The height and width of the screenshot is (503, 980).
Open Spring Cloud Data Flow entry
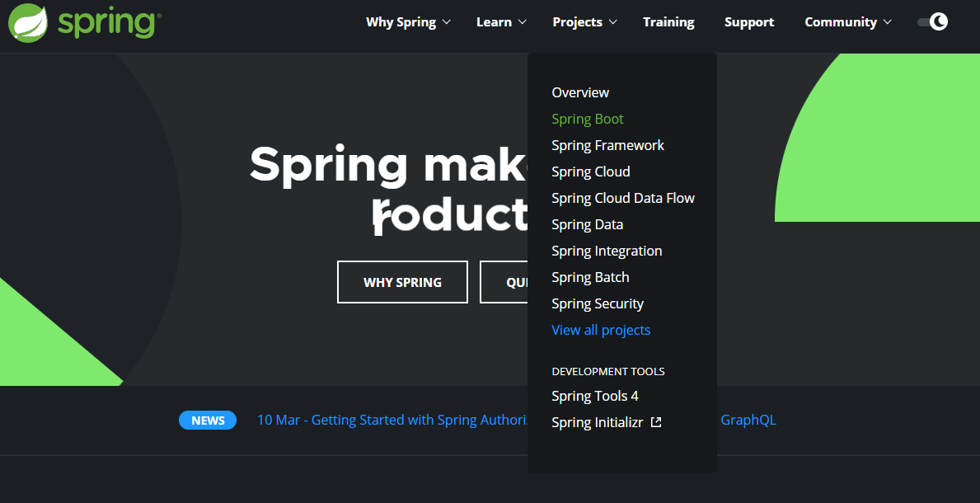[623, 198]
